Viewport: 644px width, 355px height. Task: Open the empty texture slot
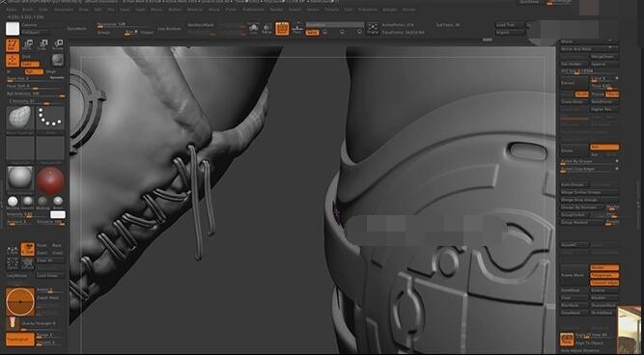50,149
